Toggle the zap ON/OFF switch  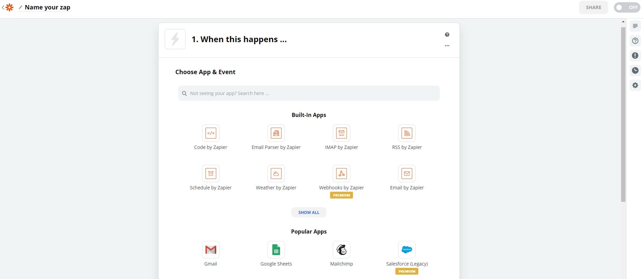[626, 7]
